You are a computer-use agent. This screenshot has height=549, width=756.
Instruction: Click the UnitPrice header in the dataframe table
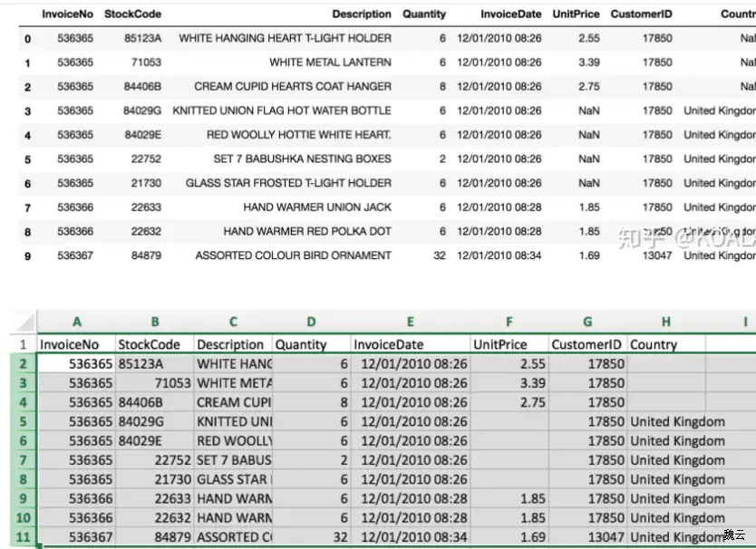point(577,14)
